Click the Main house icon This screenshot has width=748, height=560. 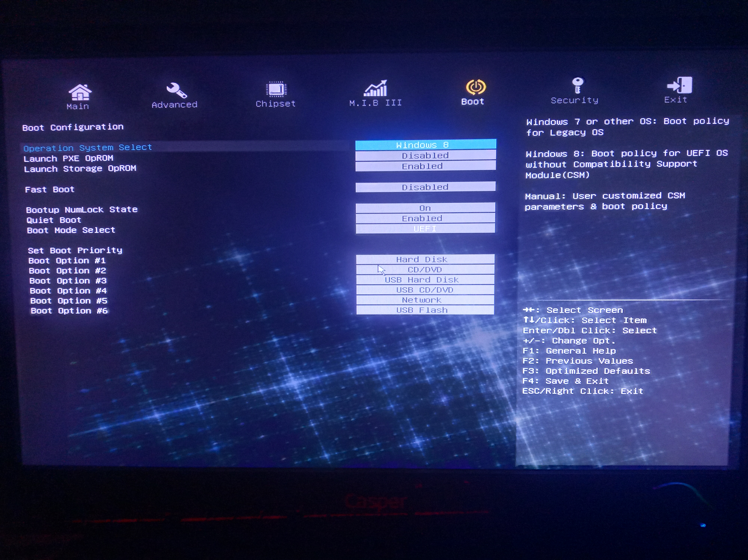(x=80, y=92)
